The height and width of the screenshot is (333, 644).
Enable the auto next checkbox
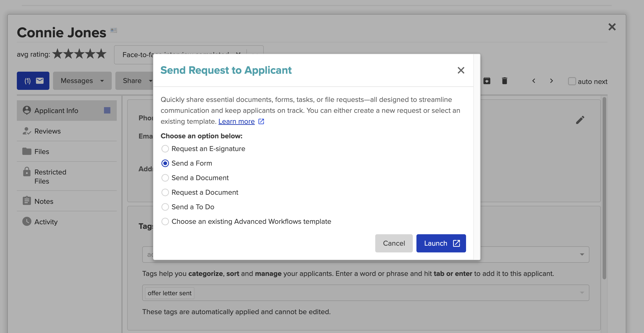click(572, 81)
